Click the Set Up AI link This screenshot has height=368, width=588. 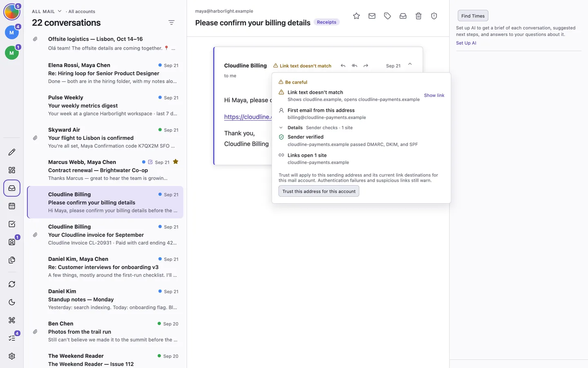click(466, 43)
